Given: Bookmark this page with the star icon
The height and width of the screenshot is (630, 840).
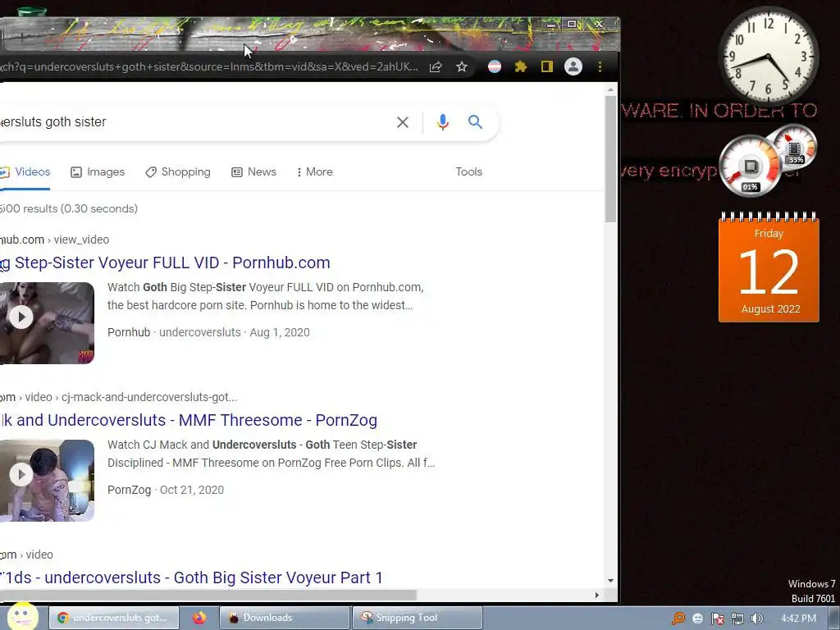Looking at the screenshot, I should (x=462, y=66).
